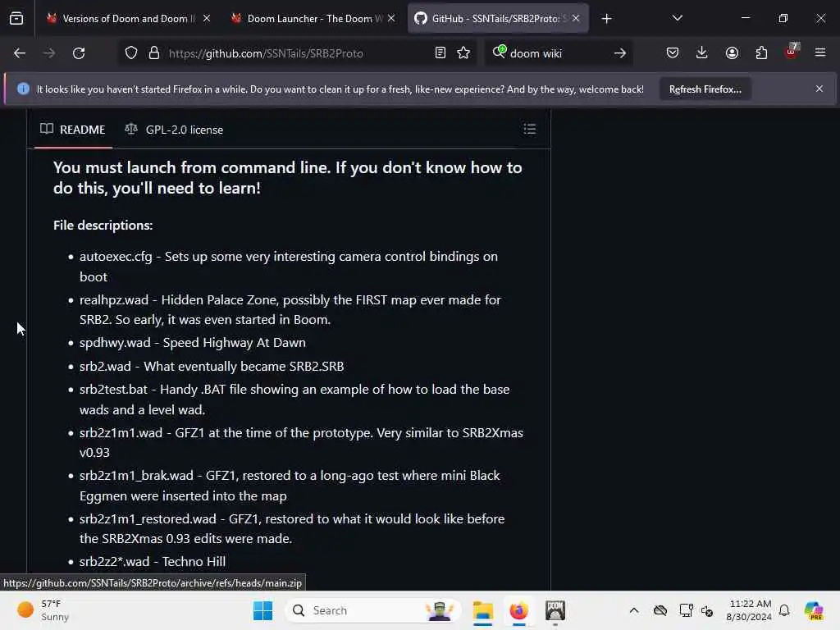
Task: Click 'You must launch from command line' heading
Action: click(287, 178)
